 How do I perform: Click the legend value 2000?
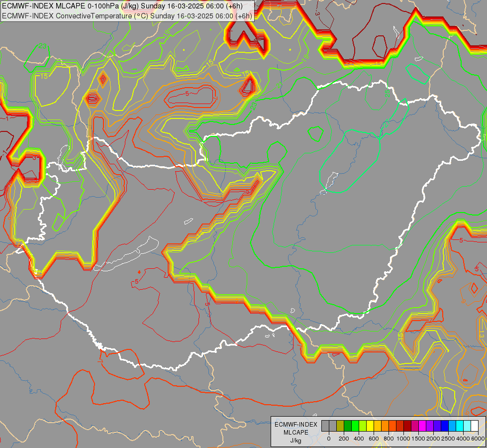[433, 439]
